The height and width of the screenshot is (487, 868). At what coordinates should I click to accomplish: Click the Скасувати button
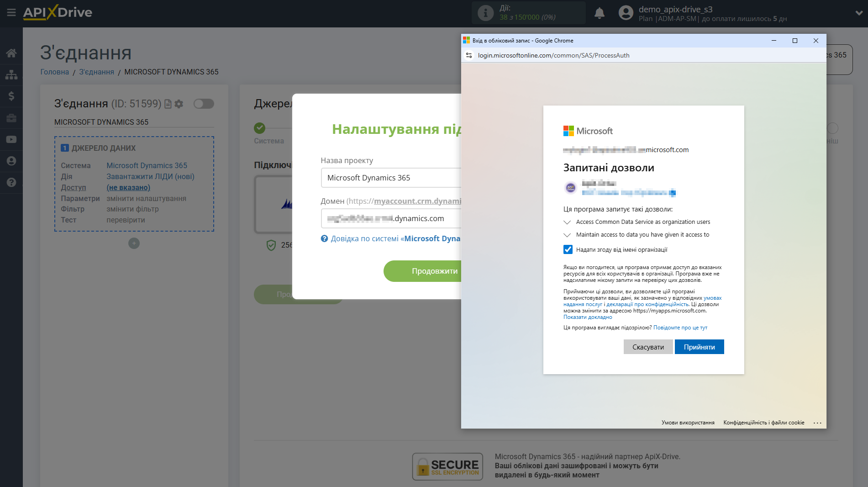coord(648,347)
